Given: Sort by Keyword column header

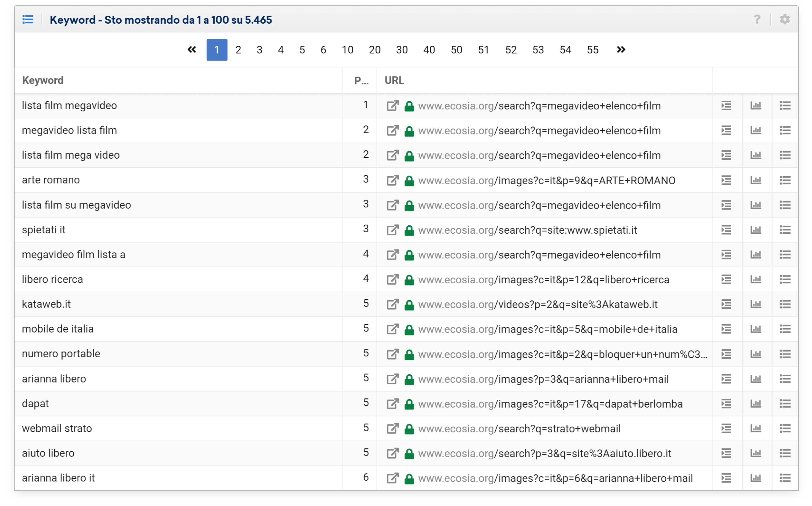Looking at the screenshot, I should [43, 80].
